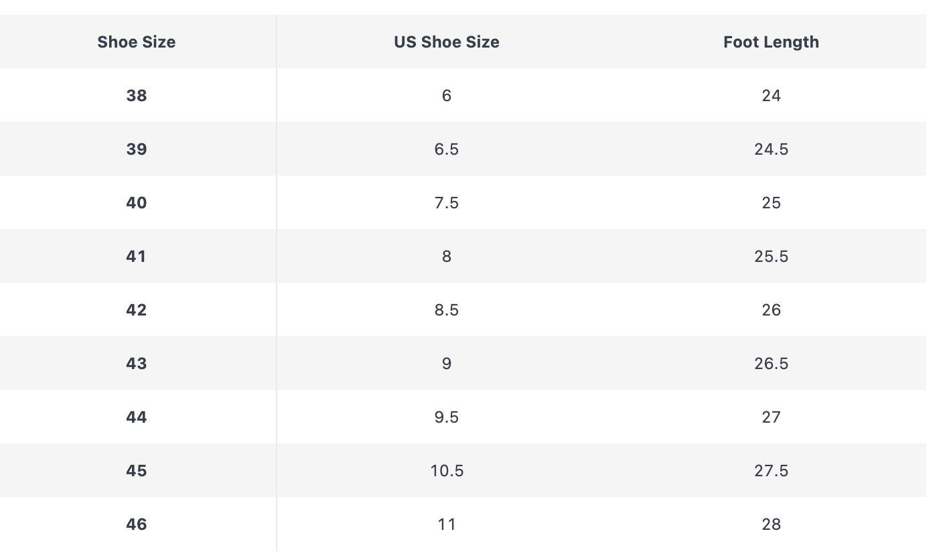The height and width of the screenshot is (560, 935).
Task: Click US shoe size 10.5 value
Action: pos(447,470)
